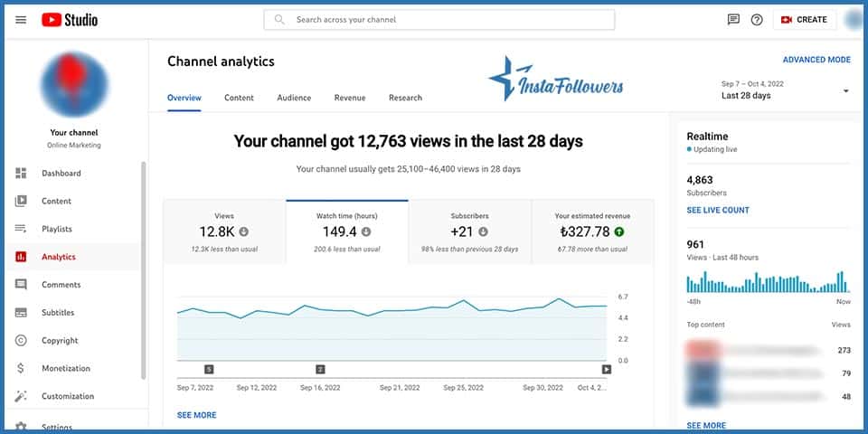Click the SEE LIVE COUNT link
Image resolution: width=868 pixels, height=434 pixels.
718,210
